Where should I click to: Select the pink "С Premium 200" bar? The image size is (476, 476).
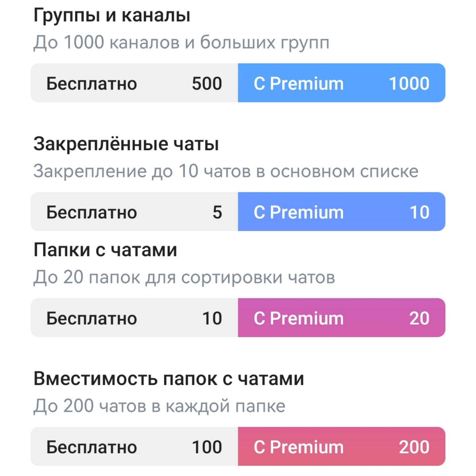pos(341,447)
